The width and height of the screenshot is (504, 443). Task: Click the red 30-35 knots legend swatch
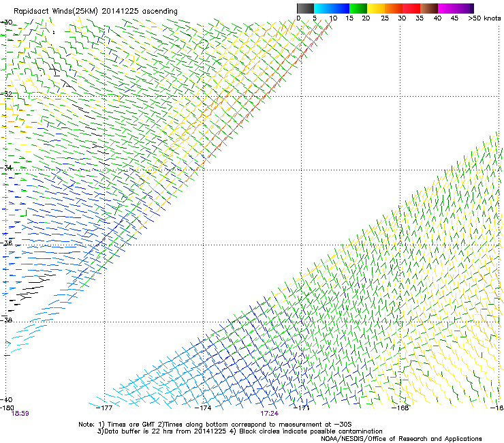pos(411,8)
